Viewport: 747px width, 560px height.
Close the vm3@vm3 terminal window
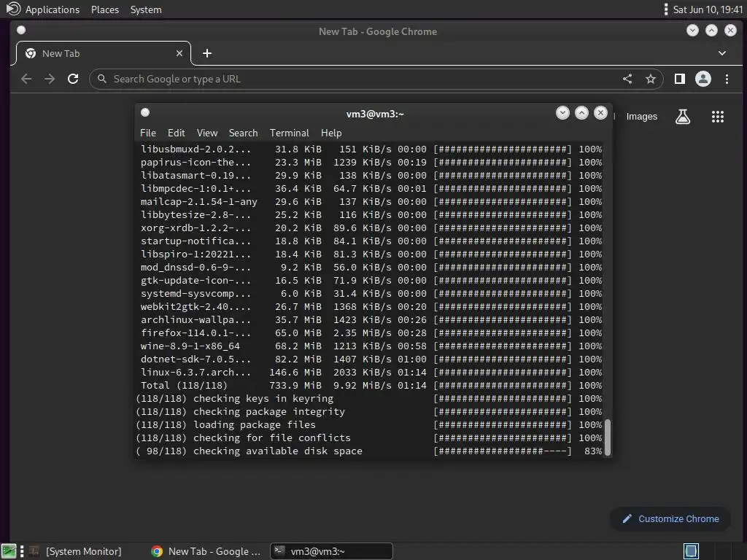(x=601, y=113)
